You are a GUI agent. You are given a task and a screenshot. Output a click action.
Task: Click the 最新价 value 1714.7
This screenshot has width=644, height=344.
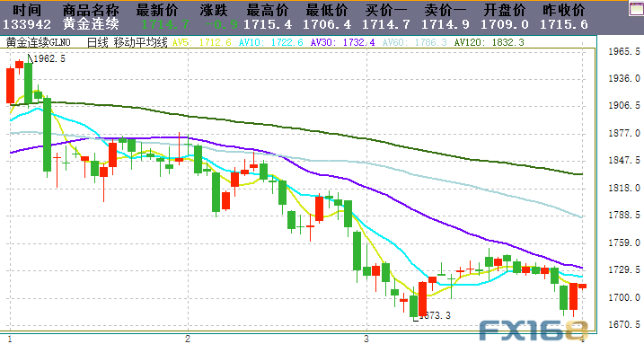coord(165,24)
